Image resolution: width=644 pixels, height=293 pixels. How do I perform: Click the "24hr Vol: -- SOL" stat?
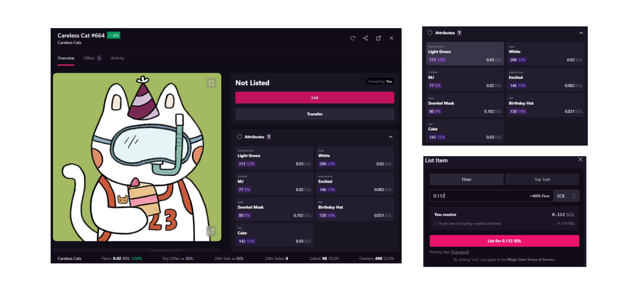(229, 259)
